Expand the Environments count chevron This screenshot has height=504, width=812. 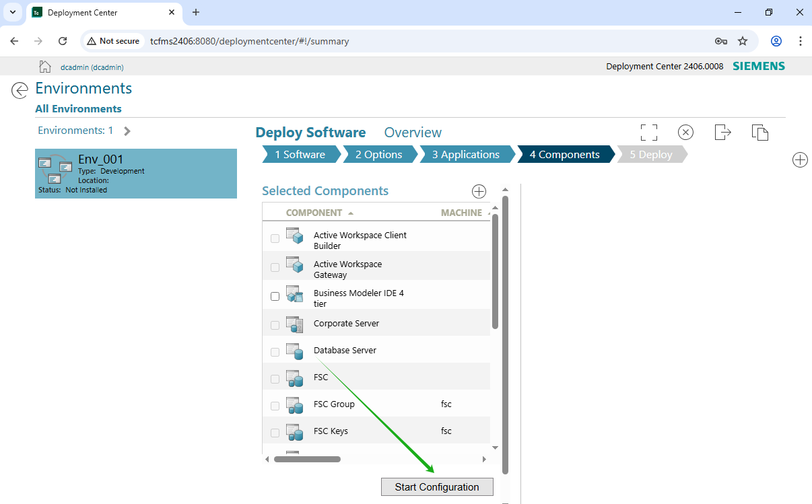pyautogui.click(x=127, y=131)
